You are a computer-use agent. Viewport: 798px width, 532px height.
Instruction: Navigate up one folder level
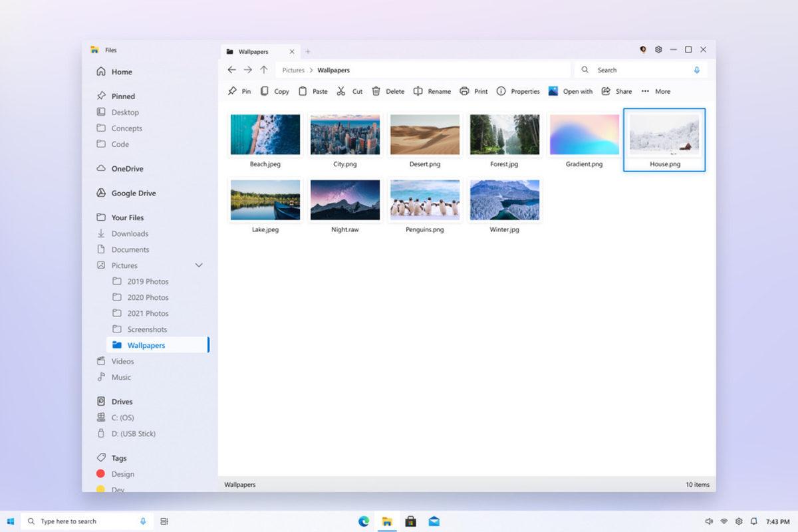point(263,69)
